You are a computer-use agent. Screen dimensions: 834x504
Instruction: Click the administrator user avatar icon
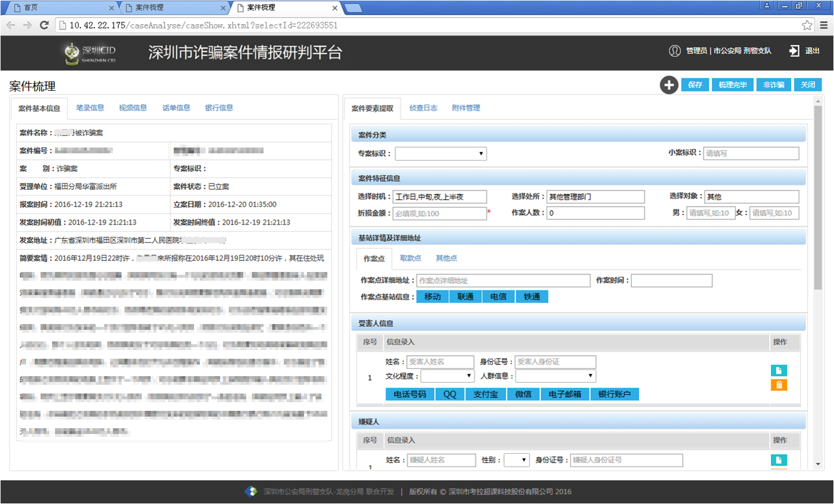675,51
